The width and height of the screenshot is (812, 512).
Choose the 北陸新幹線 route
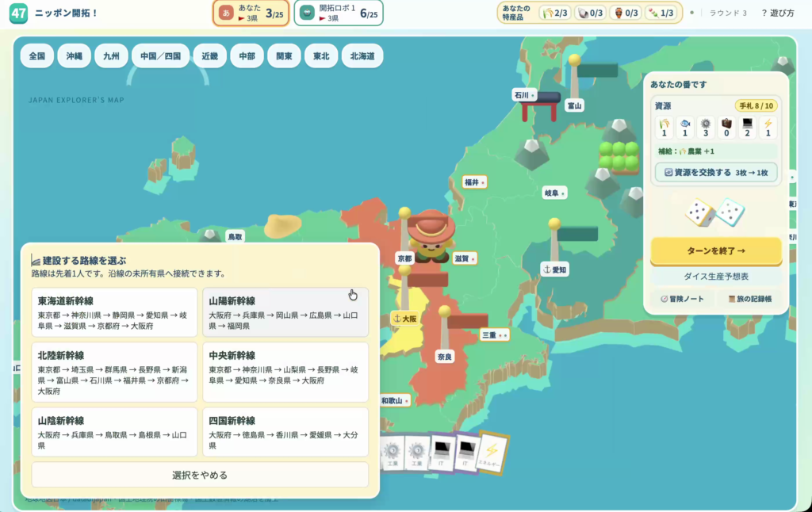click(114, 372)
